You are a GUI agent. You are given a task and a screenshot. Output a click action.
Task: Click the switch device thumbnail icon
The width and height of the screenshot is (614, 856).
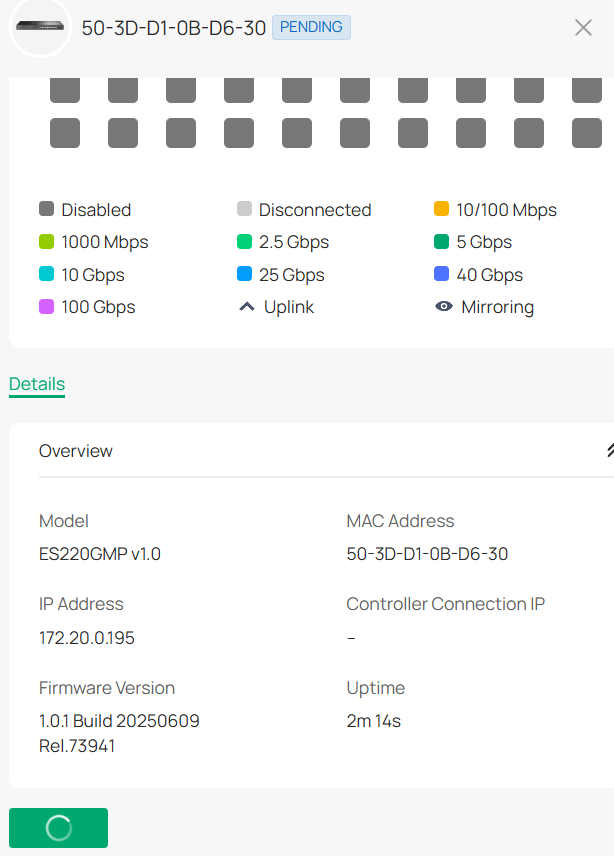tap(40, 27)
